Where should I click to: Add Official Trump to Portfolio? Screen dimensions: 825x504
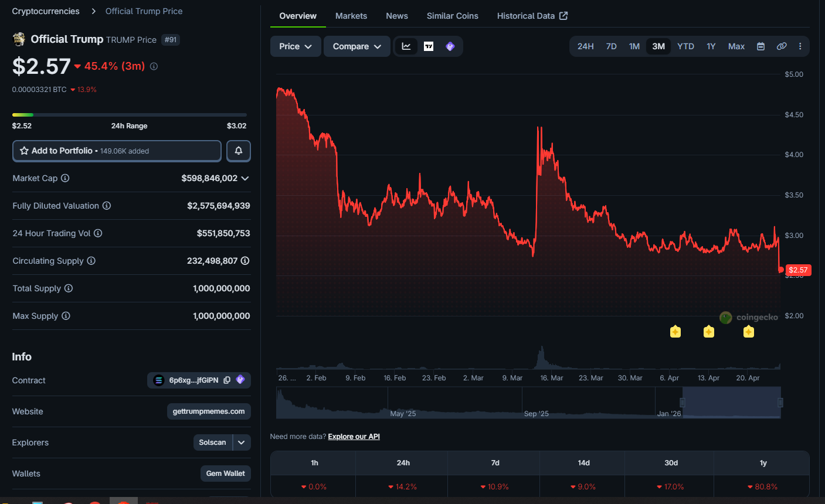pos(117,151)
